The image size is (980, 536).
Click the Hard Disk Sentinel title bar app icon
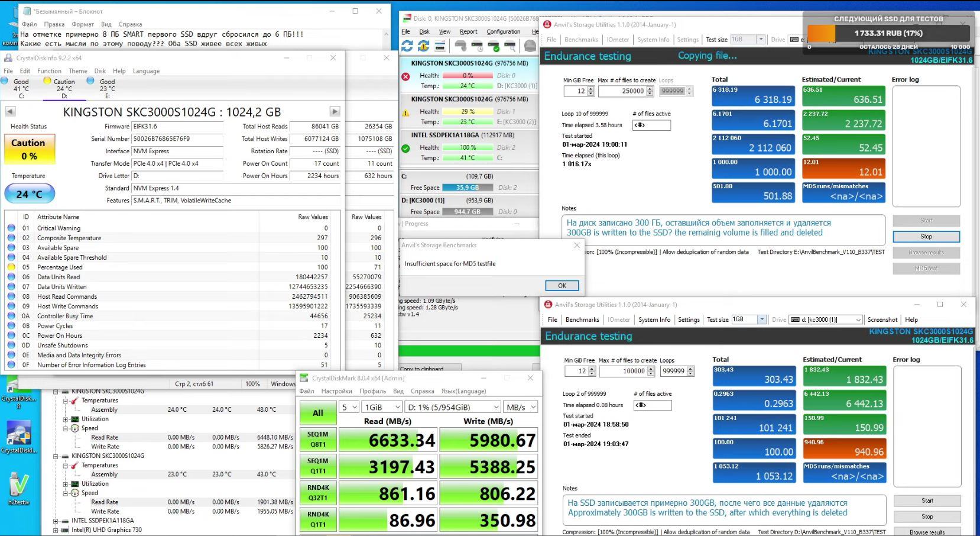406,18
